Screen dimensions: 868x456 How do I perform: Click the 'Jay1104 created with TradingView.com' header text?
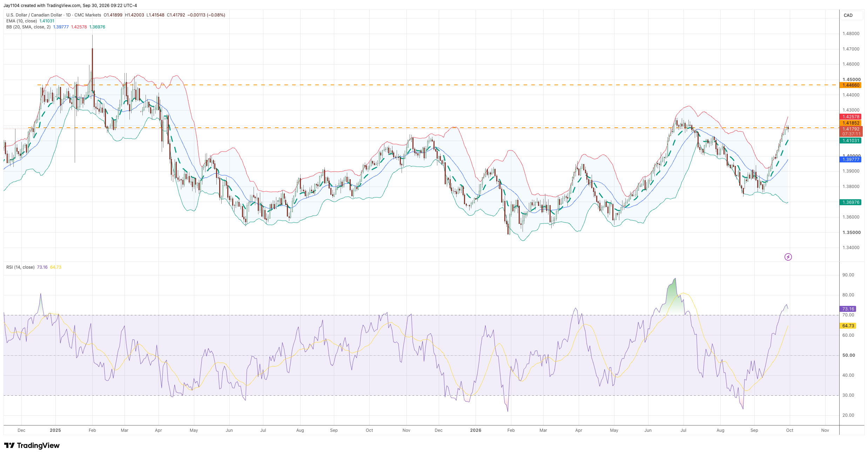[42, 6]
